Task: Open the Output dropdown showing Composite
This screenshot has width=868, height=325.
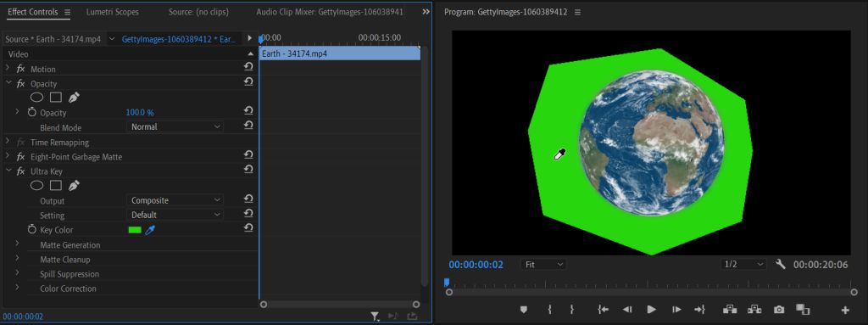Action: pos(175,200)
